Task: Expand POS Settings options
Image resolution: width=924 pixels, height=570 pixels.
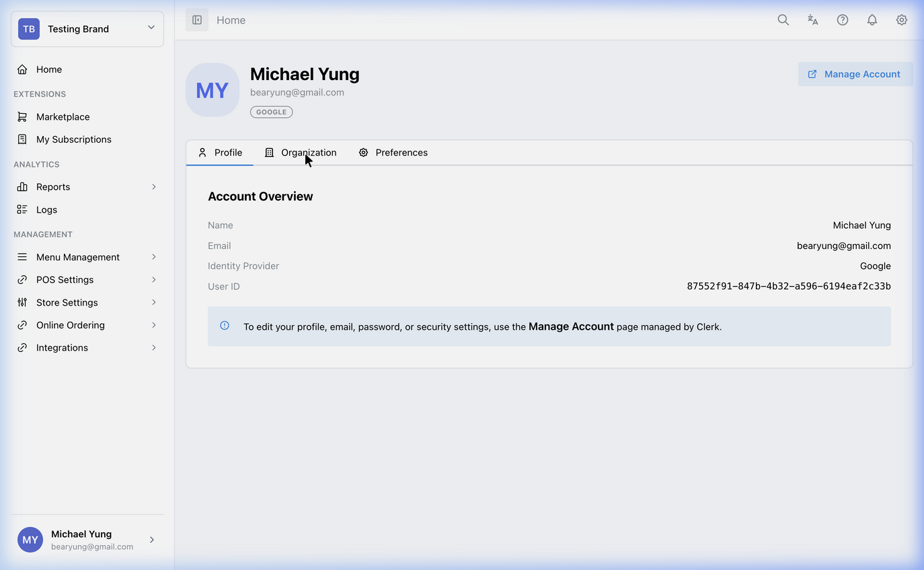Action: 87,279
